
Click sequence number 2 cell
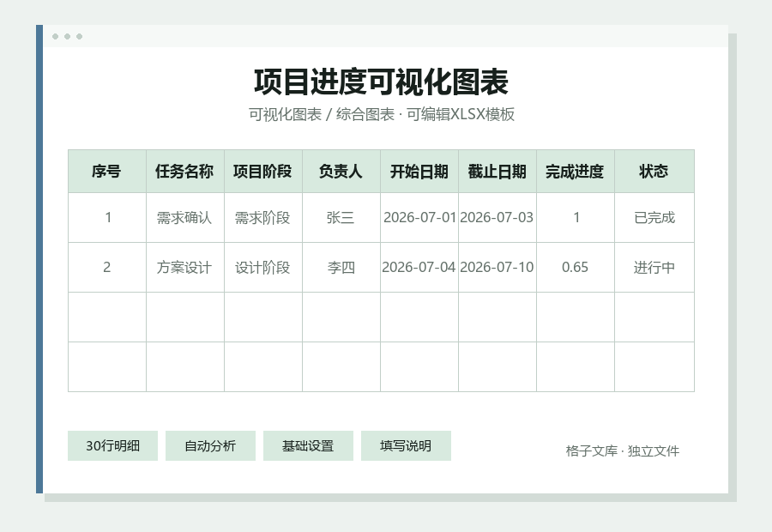point(107,267)
